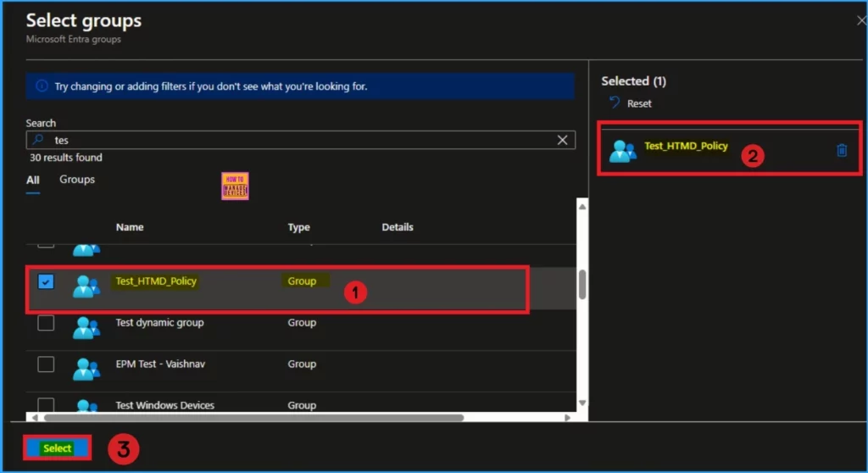This screenshot has height=473, width=868.
Task: Click the Group type of EPM Test - Vaishnav
Action: coord(302,364)
